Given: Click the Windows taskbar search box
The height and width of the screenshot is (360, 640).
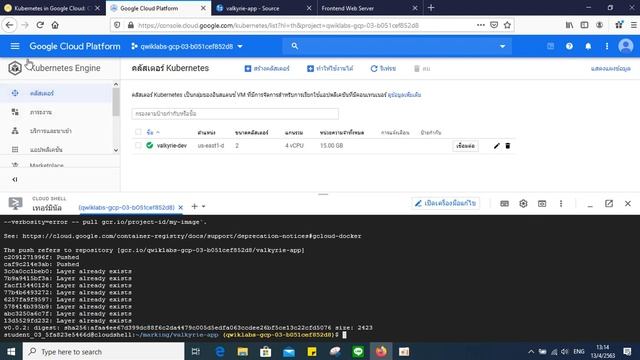Looking at the screenshot, I should 104,351.
